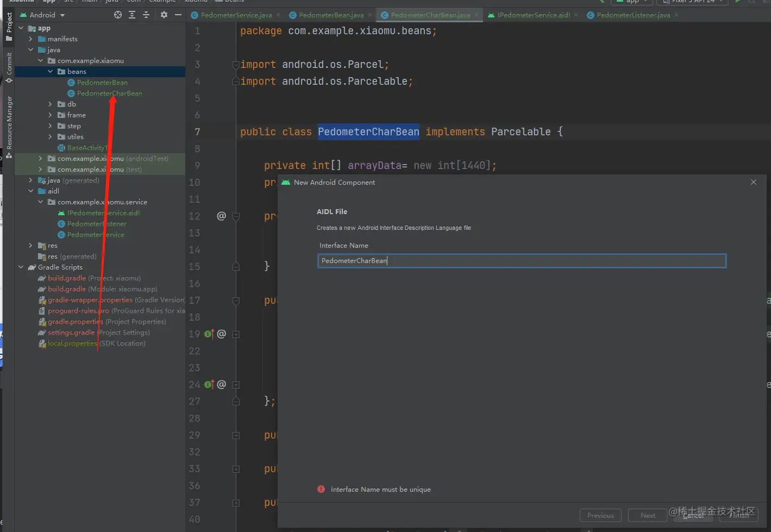This screenshot has width=771, height=532.
Task: Collapse the Gradle Scripts node
Action: click(x=21, y=267)
